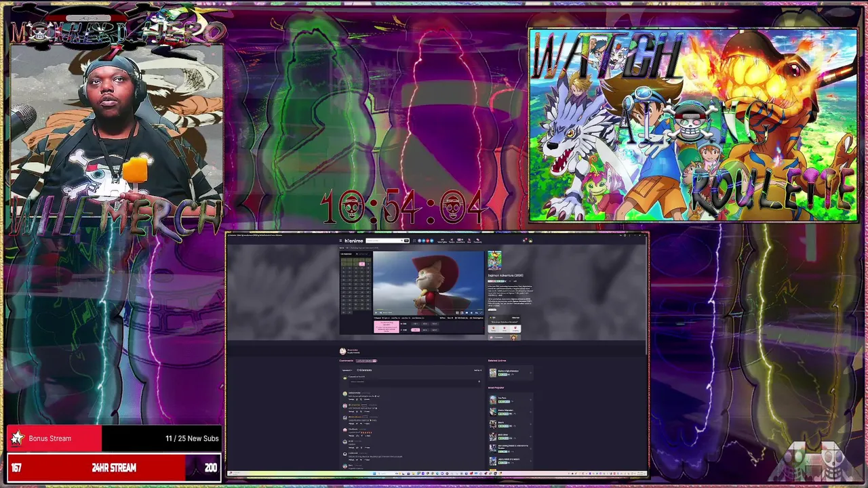Click the video progress bar
This screenshot has height=488, width=868.
pyautogui.click(x=429, y=310)
